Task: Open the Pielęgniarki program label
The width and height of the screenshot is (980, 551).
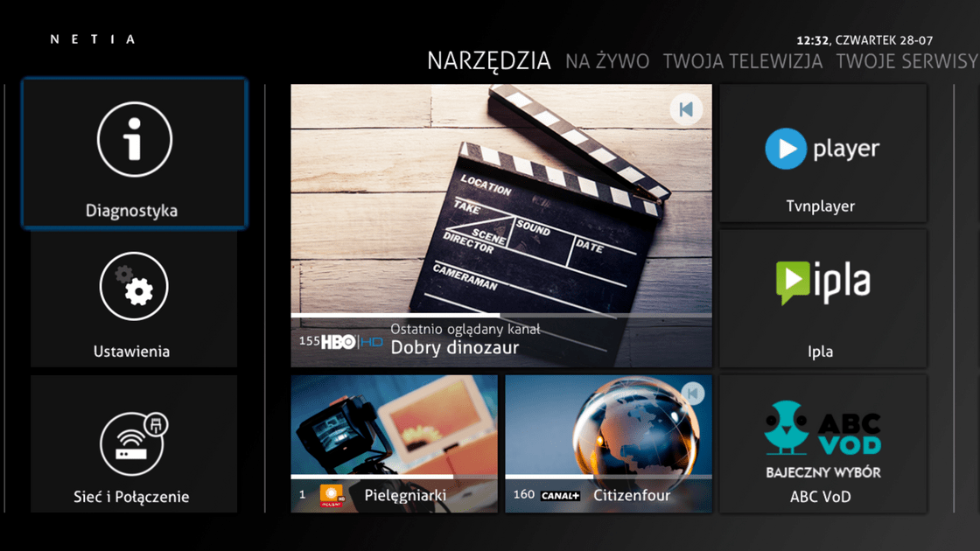Action: [x=405, y=495]
